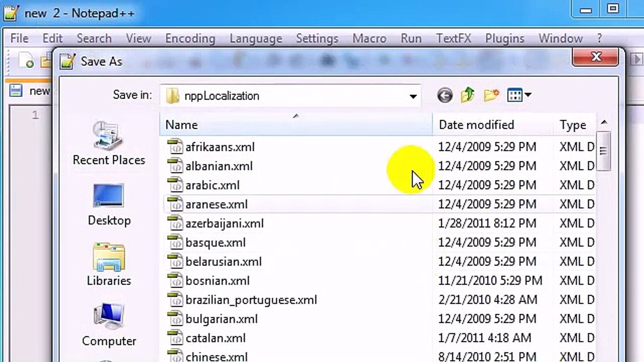Open the View menu in the menu bar
644x362 pixels.
point(138,38)
